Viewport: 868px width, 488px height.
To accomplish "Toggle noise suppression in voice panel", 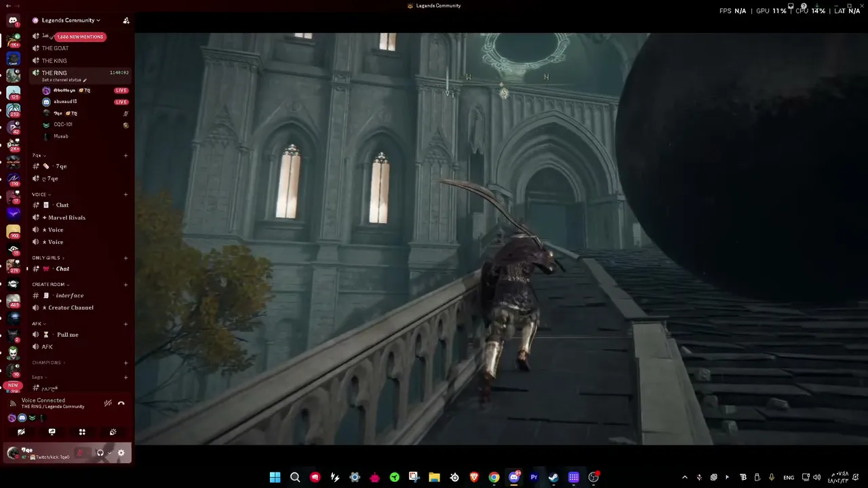I will click(108, 403).
